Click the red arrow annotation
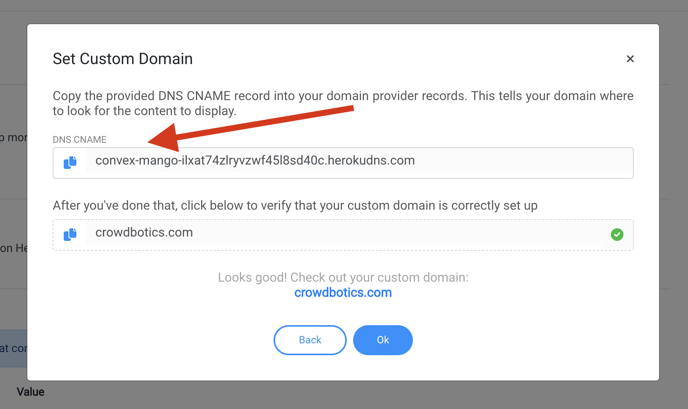This screenshot has width=688, height=409. click(251, 128)
